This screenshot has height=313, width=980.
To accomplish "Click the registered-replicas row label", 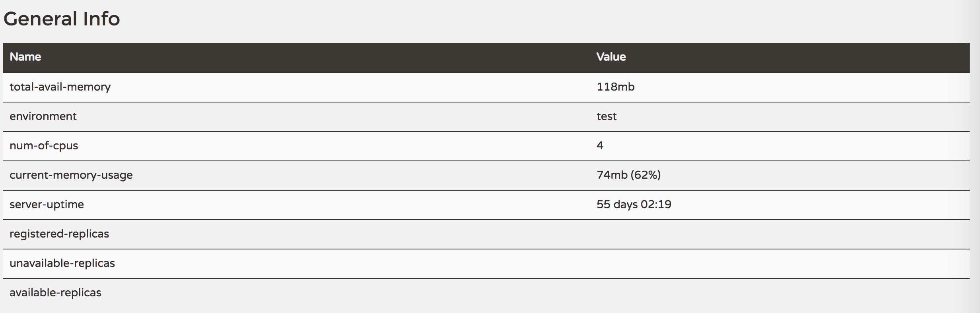I will click(59, 234).
